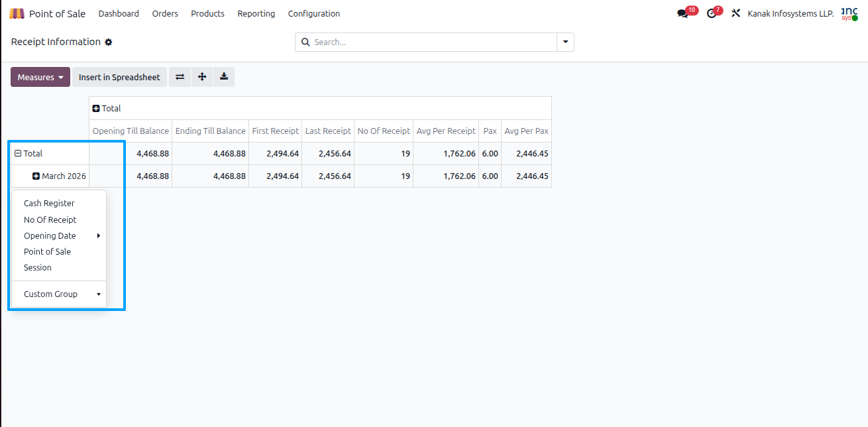Click Insert in Spreadsheet button
This screenshot has width=868, height=427.
(x=119, y=77)
